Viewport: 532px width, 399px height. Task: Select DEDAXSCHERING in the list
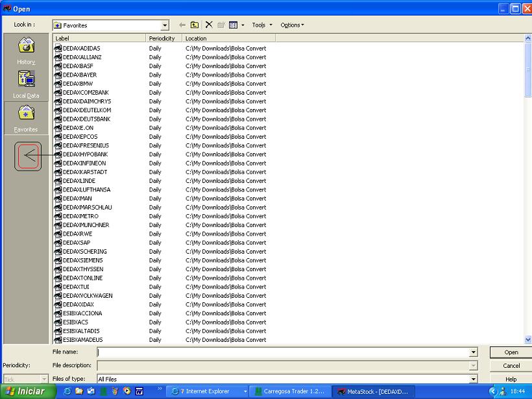pos(85,251)
